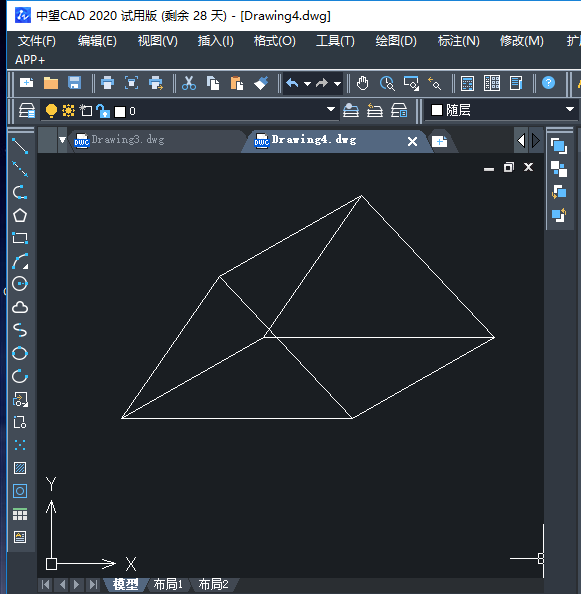Open the Create Block tool

point(20,422)
